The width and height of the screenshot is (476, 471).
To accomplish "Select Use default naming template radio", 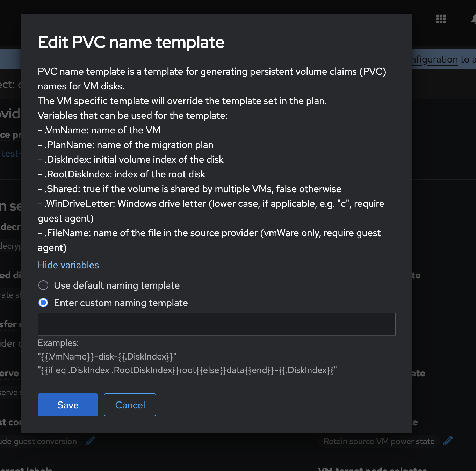I will click(43, 285).
